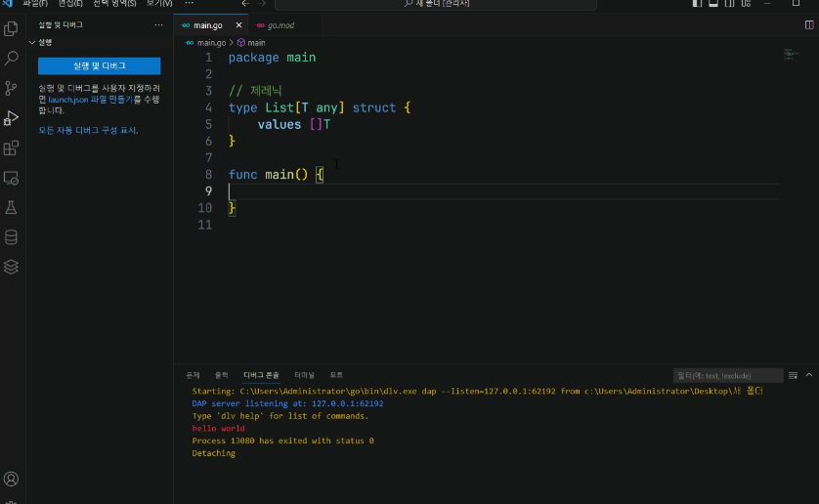The width and height of the screenshot is (819, 504).
Task: Open the Extensions view
Action: pyautogui.click(x=11, y=147)
